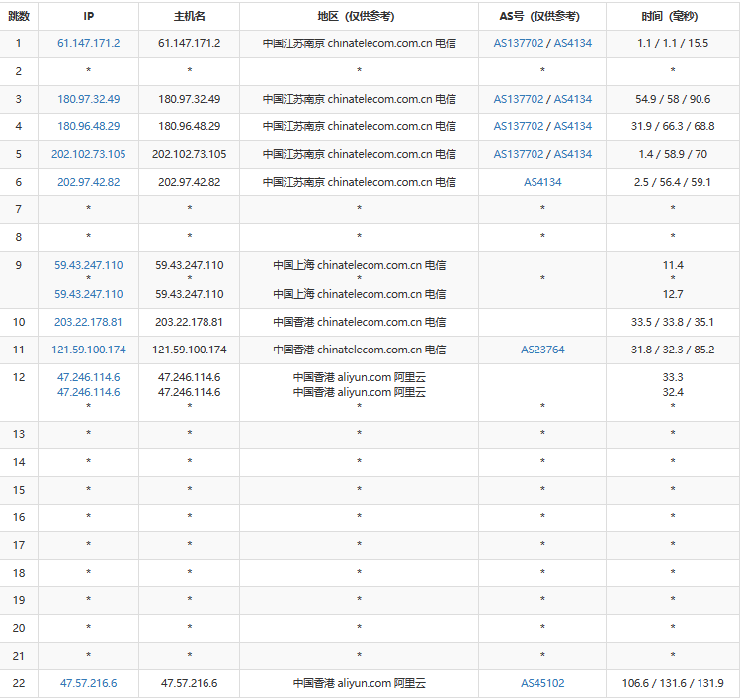Click the 地区 (仅供参考) column header
Viewport: 741px width, 700px height.
coord(359,16)
